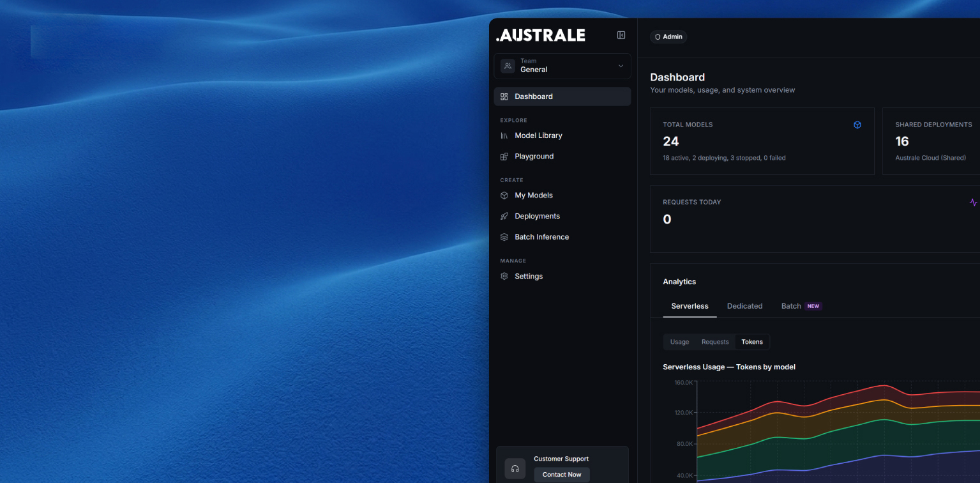
Task: Select the Usage chart view
Action: (679, 342)
